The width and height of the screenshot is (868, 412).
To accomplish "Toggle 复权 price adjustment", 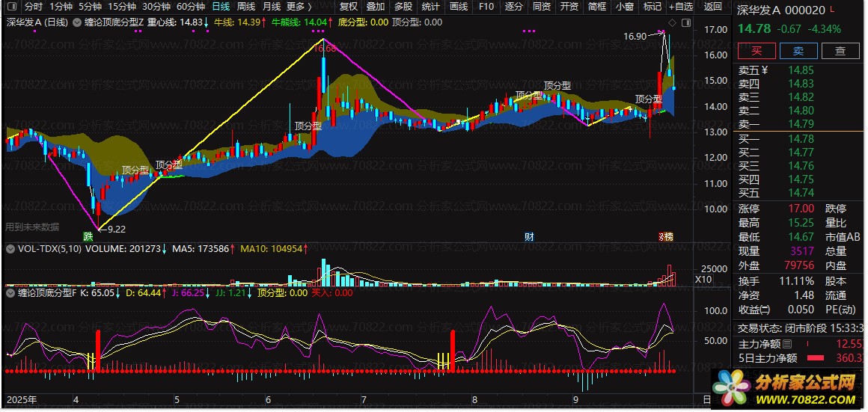I will coord(349,7).
